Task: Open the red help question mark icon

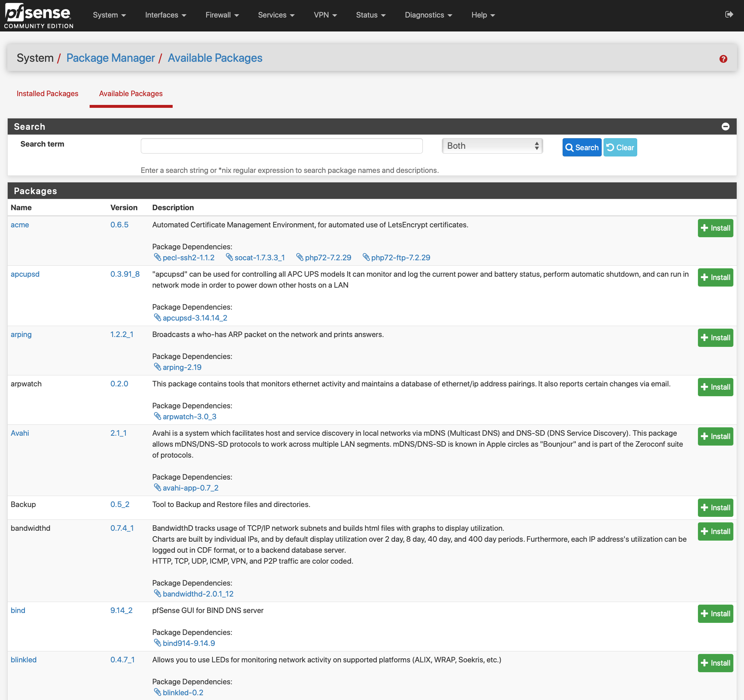Action: click(723, 59)
